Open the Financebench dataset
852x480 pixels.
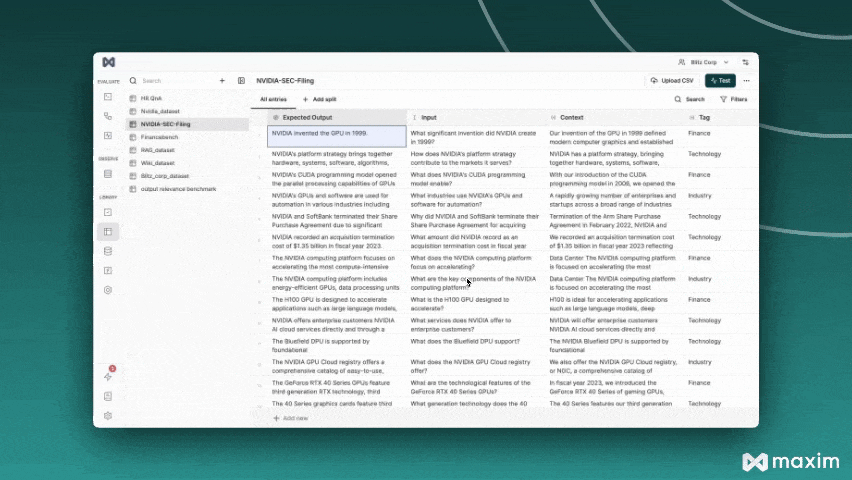pos(187,137)
